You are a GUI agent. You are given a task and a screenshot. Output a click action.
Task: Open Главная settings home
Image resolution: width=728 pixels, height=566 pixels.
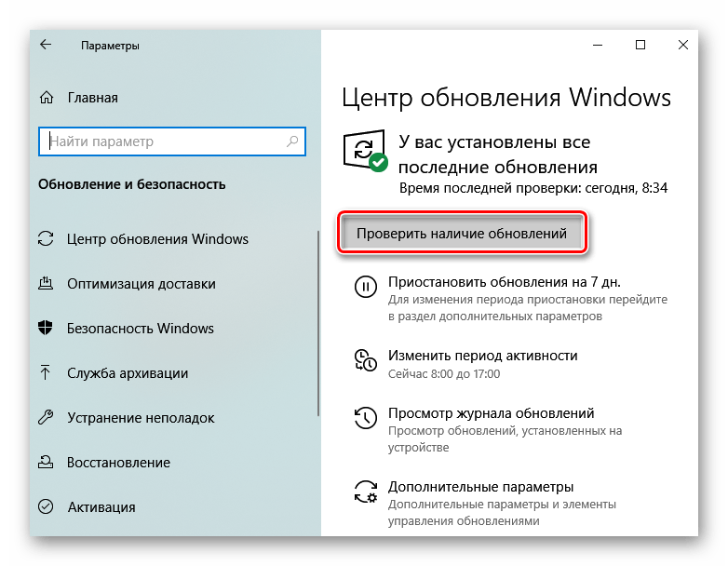click(93, 98)
